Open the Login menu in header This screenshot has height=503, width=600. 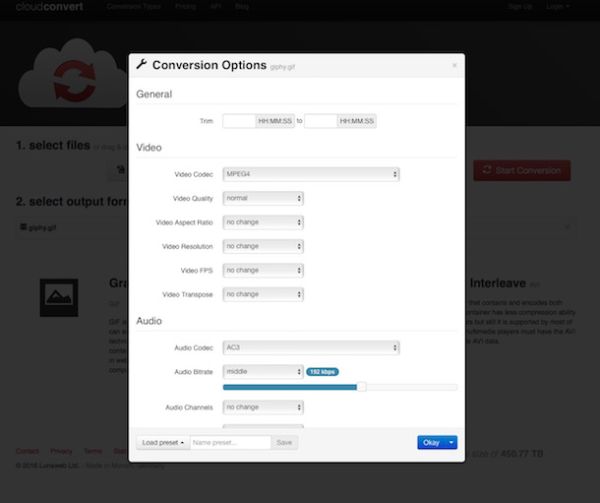pyautogui.click(x=558, y=7)
